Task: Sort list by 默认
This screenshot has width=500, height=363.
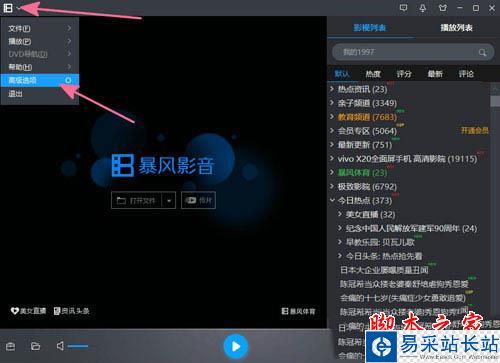Action: (x=342, y=74)
